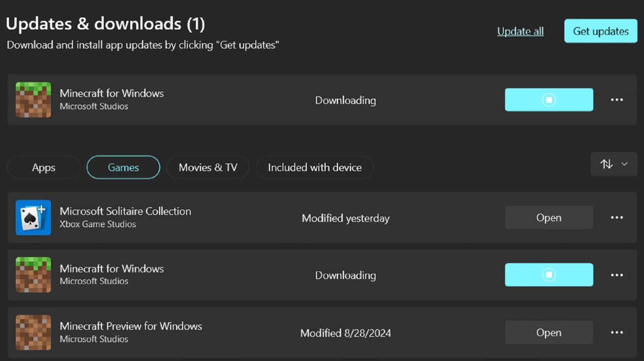Select the Apps filter
The width and height of the screenshot is (644, 361).
pyautogui.click(x=43, y=167)
